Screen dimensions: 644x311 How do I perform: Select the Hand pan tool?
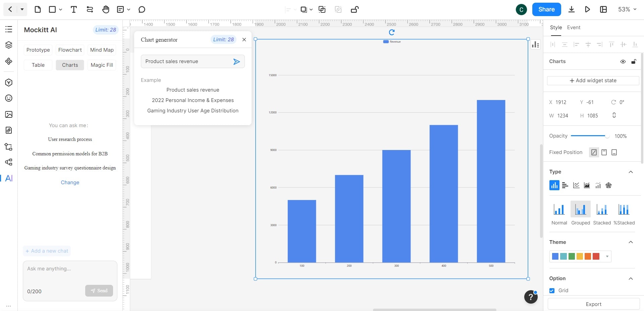pyautogui.click(x=106, y=9)
